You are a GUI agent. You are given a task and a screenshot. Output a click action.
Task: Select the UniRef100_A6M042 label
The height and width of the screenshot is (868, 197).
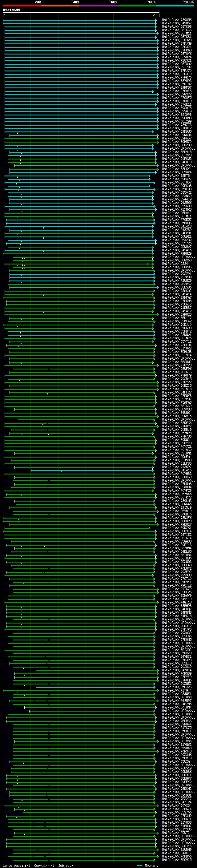(177, 213)
